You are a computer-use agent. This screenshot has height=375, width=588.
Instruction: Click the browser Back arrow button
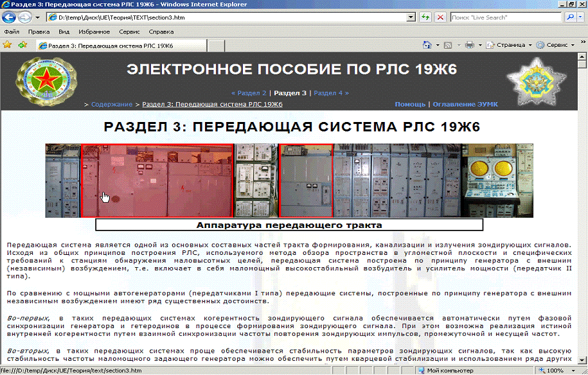click(10, 17)
